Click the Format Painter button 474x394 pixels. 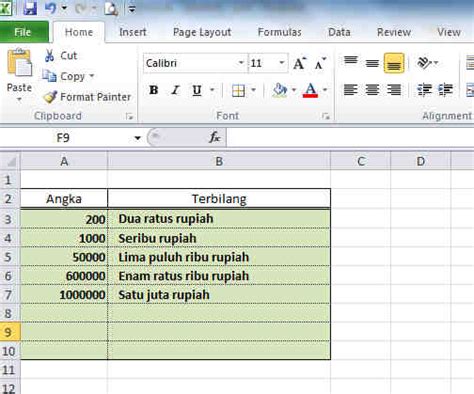(x=87, y=97)
